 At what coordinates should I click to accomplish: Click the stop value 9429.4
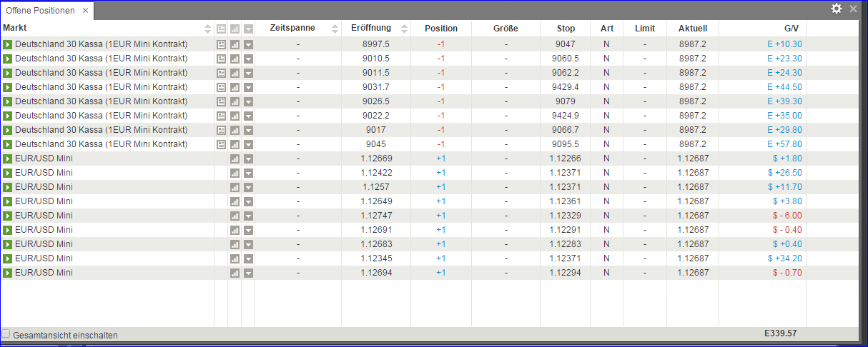click(565, 87)
